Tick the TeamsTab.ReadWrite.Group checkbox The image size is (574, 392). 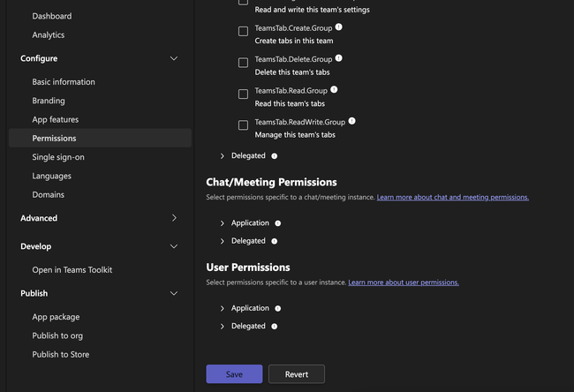(243, 125)
